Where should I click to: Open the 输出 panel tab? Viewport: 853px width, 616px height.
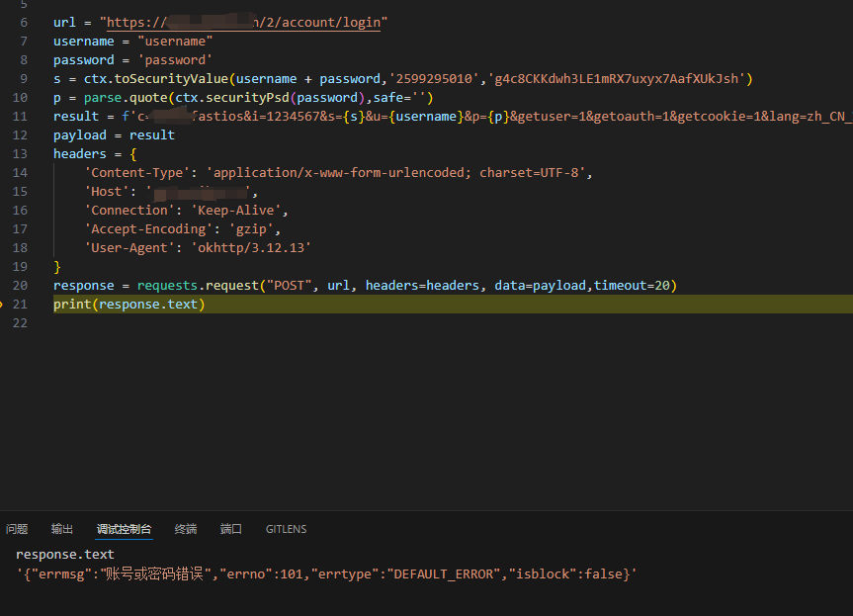coord(62,529)
